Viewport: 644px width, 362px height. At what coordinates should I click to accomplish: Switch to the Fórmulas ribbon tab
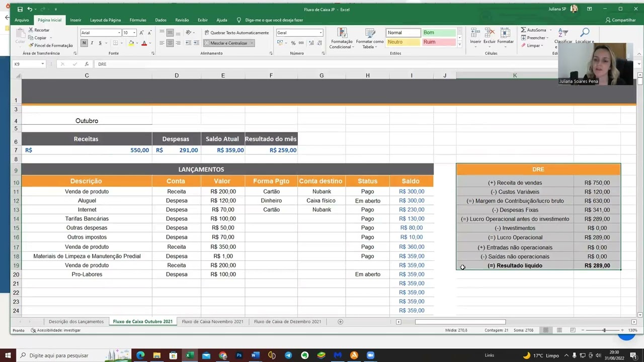[x=138, y=20]
